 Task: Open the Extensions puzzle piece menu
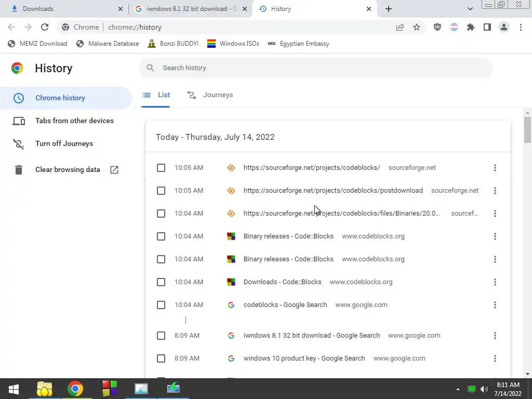[x=471, y=27]
